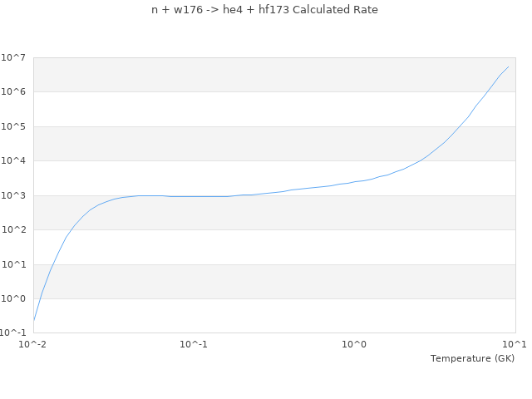Click the 'Temperature (GK)' axis label
The image size is (532, 399).
472,358
